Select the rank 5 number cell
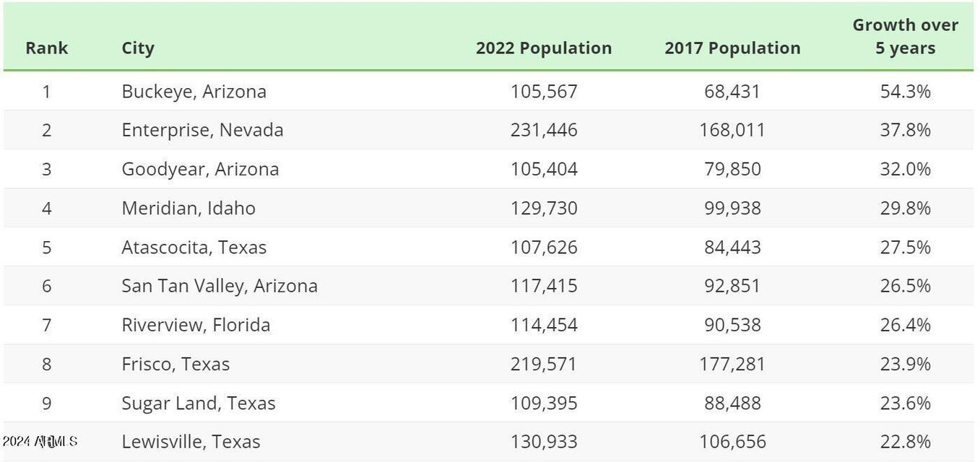Screen dimensions: 980x462 pos(46,248)
